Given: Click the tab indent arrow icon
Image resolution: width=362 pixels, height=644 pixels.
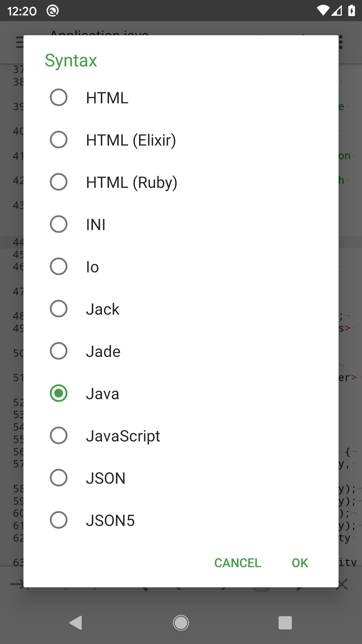Looking at the screenshot, I should pyautogui.click(x=17, y=585).
